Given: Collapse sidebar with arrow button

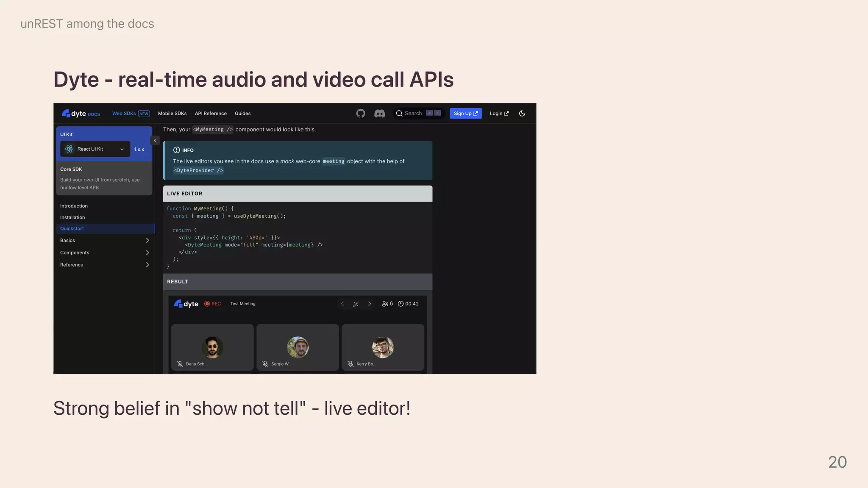Looking at the screenshot, I should (155, 141).
